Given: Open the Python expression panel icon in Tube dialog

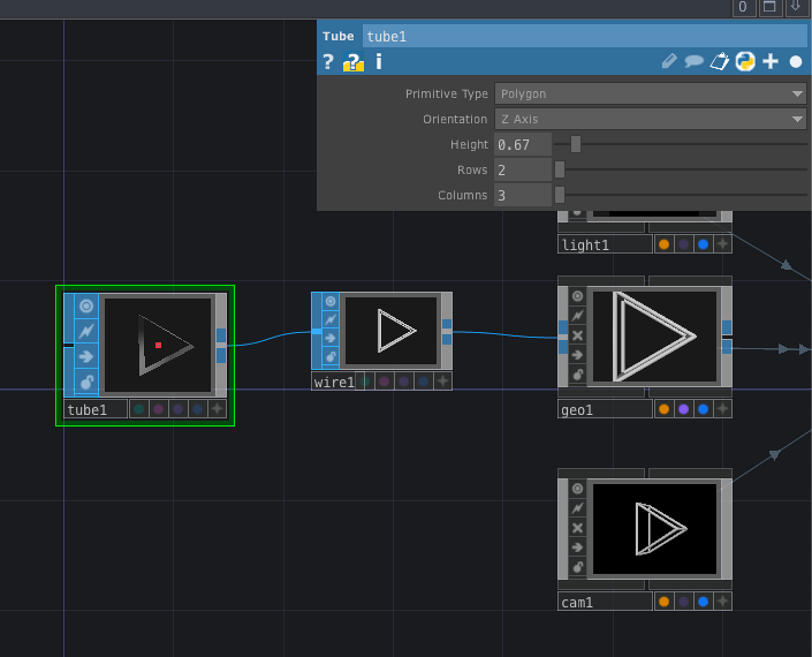Looking at the screenshot, I should coord(746,61).
